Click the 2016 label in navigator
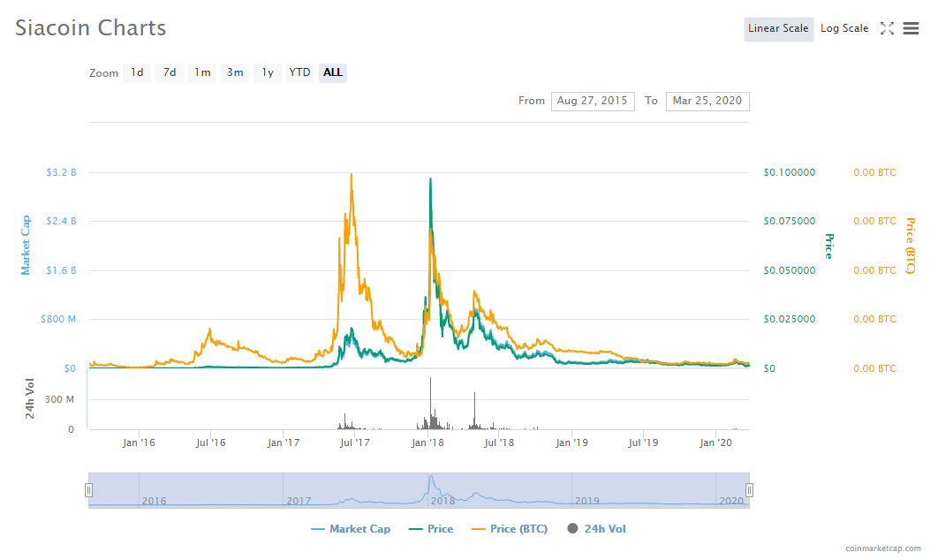This screenshot has height=560, width=938. (154, 501)
